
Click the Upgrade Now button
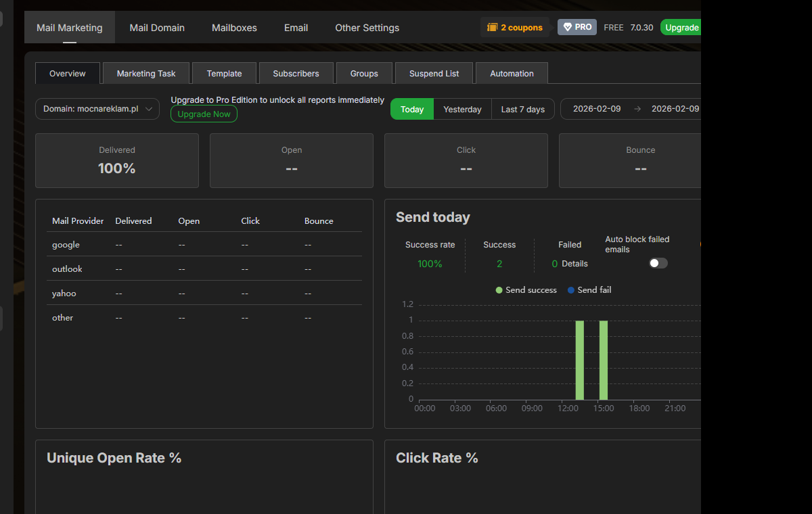[204, 114]
